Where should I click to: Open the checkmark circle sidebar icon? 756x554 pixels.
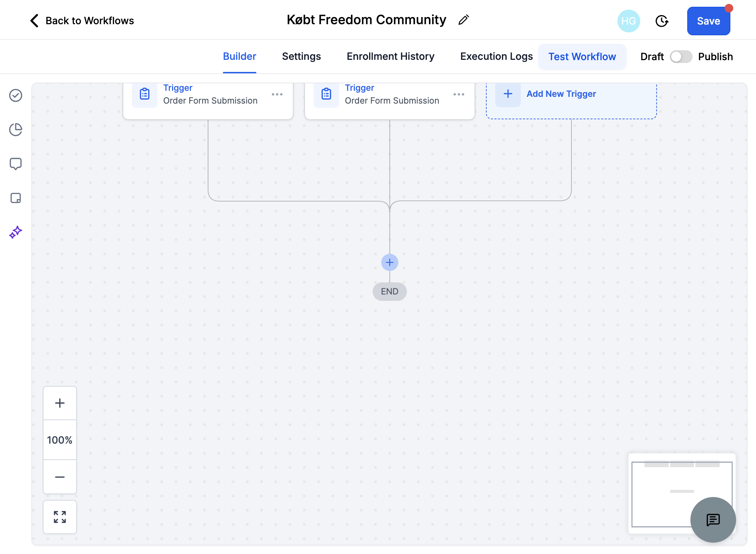tap(16, 95)
